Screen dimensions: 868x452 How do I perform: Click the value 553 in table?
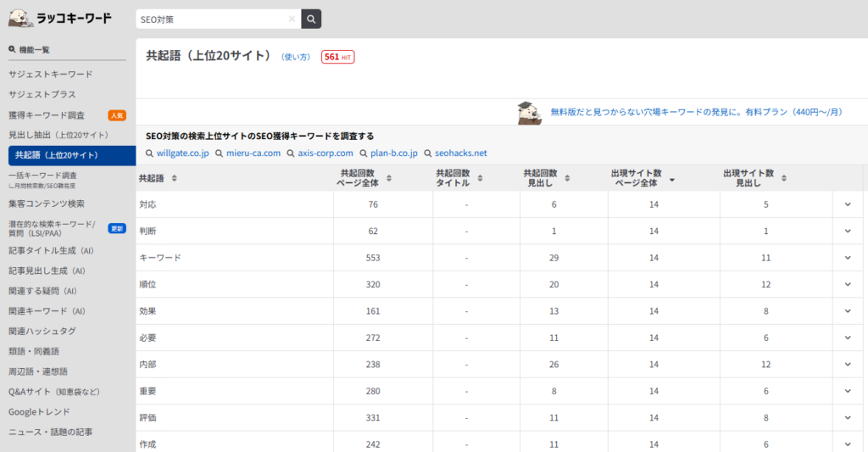click(x=373, y=258)
